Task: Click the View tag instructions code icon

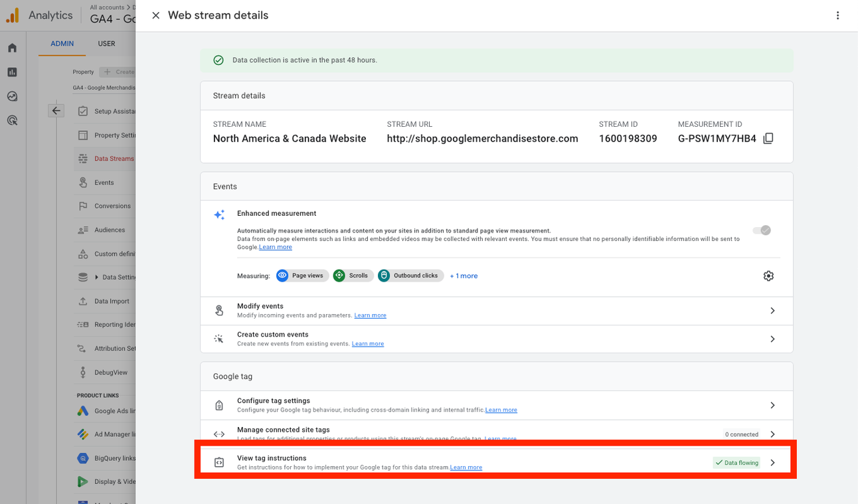Action: coord(219,463)
